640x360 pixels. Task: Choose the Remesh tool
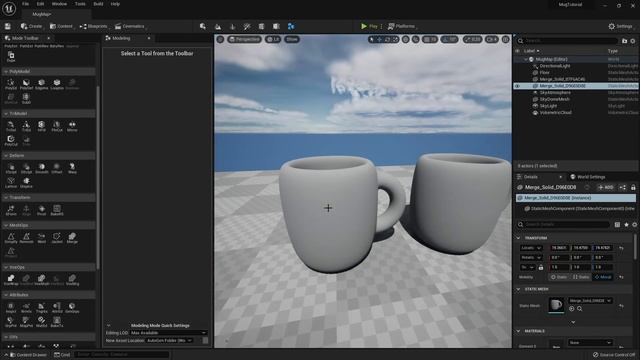tap(26, 238)
